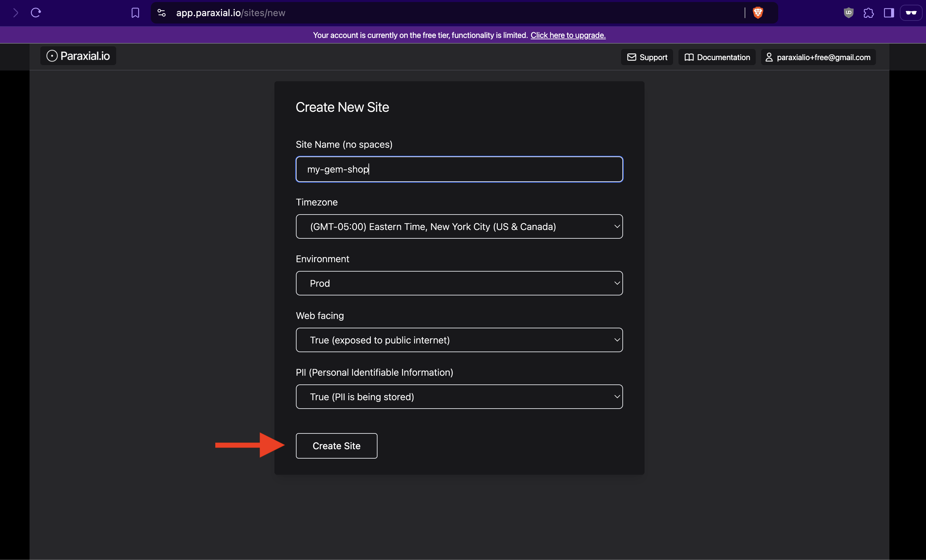Click the Timezone label
926x560 pixels.
[x=316, y=202]
